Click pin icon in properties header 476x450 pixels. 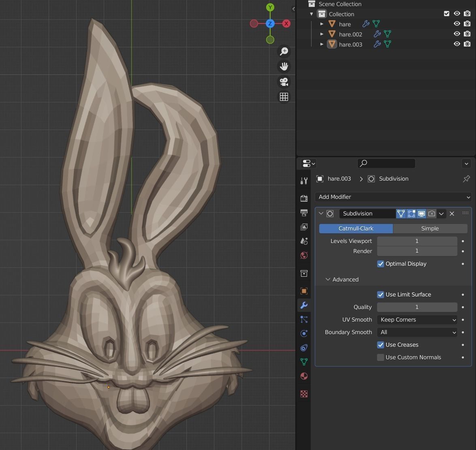coord(466,179)
